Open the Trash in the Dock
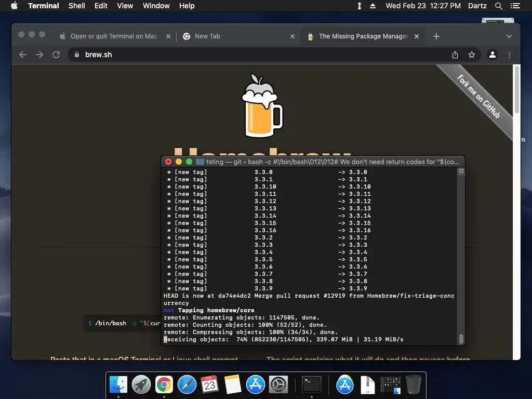 413,384
